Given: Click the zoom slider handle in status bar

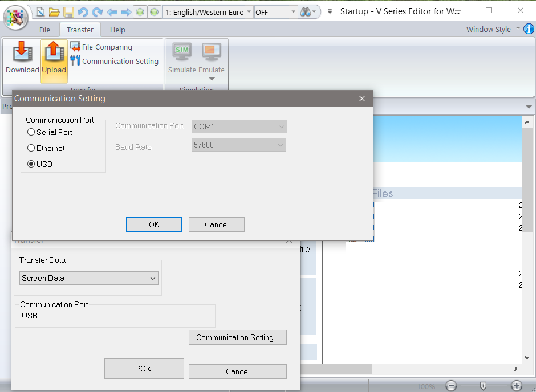Looking at the screenshot, I should point(484,386).
